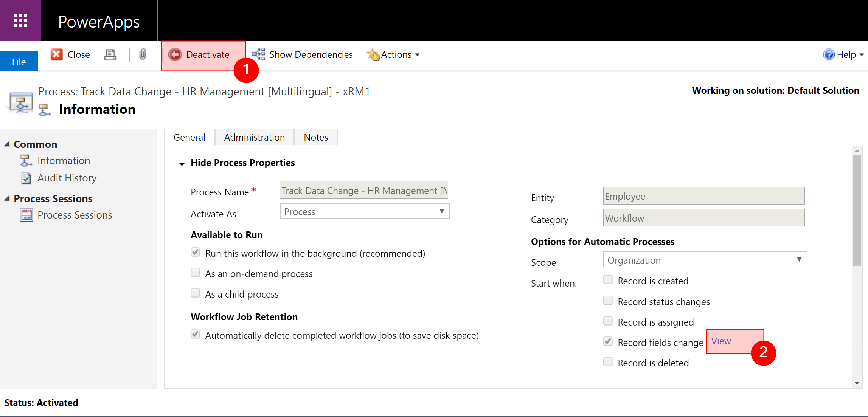Enable As a child process
The width and height of the screenshot is (868, 417).
coord(195,293)
